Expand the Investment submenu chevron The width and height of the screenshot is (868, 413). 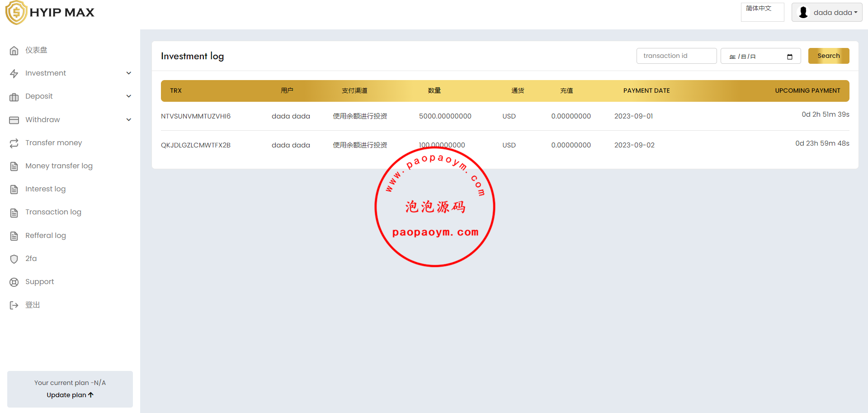click(x=129, y=73)
